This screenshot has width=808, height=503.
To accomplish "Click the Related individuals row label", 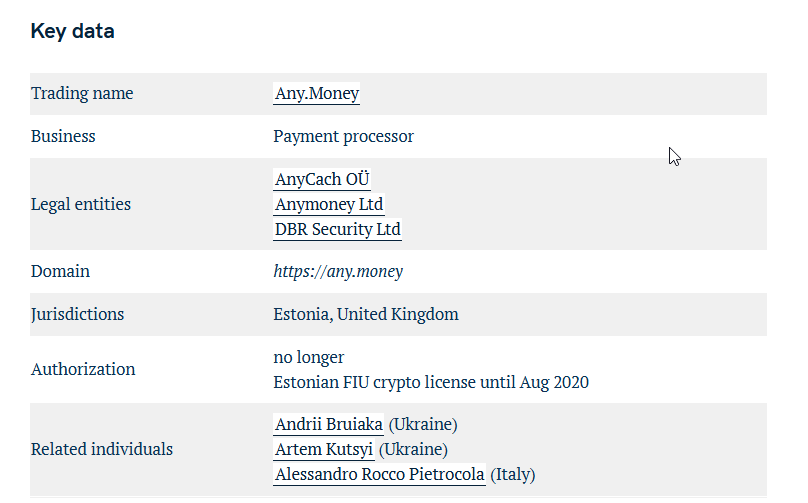I will coord(102,449).
